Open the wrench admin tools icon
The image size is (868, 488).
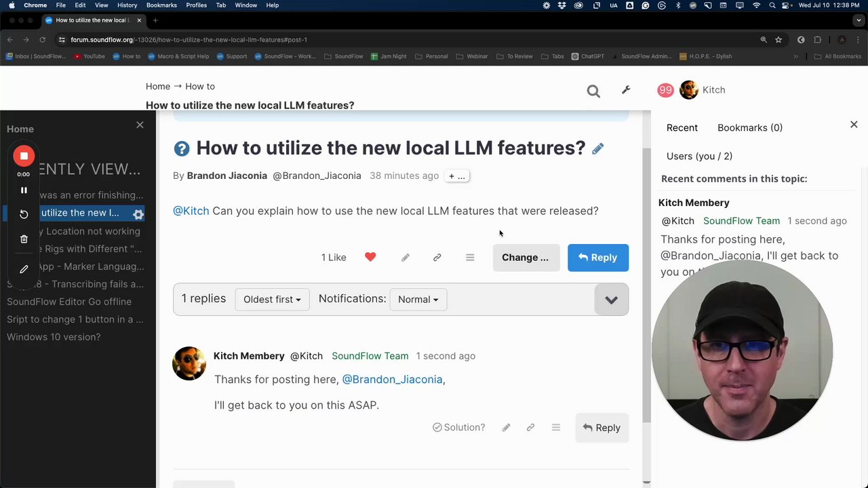626,89
